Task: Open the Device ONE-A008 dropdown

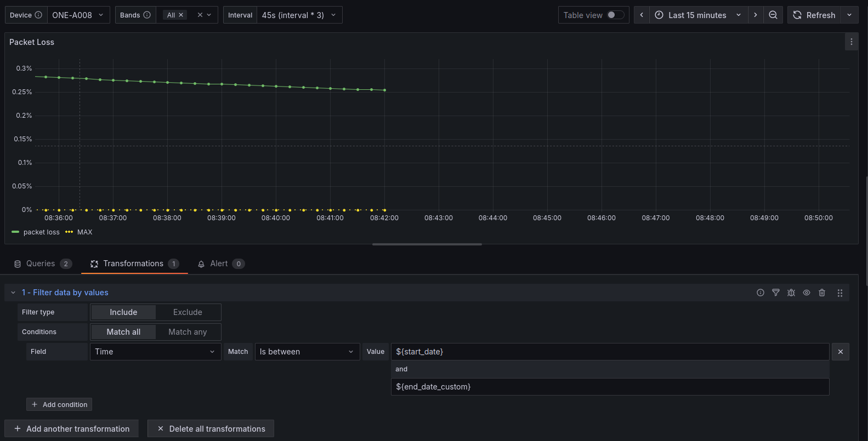Action: (78, 15)
